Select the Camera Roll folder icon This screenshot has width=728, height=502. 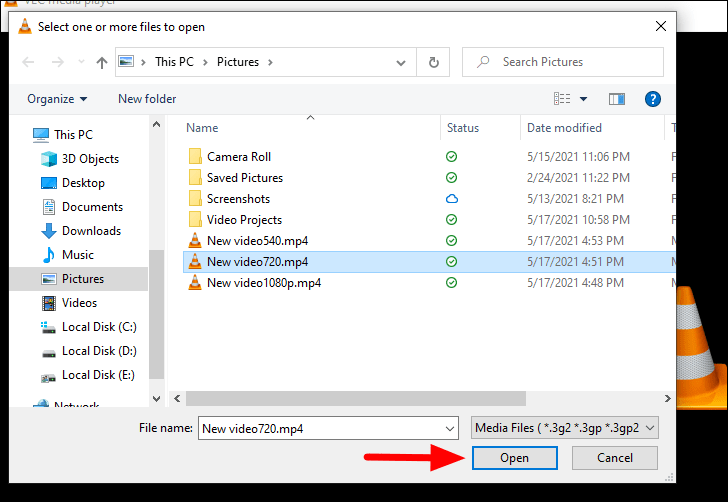click(x=195, y=156)
